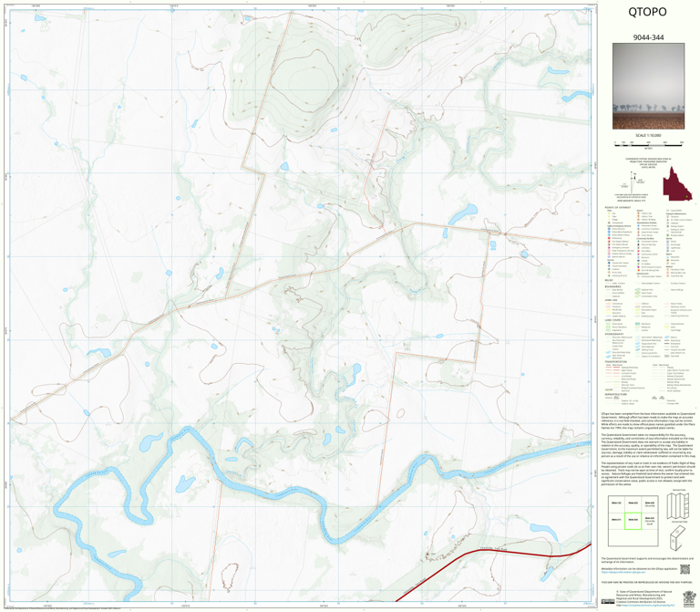
Task: Click the QR code for QTopo
Action: click(x=685, y=569)
